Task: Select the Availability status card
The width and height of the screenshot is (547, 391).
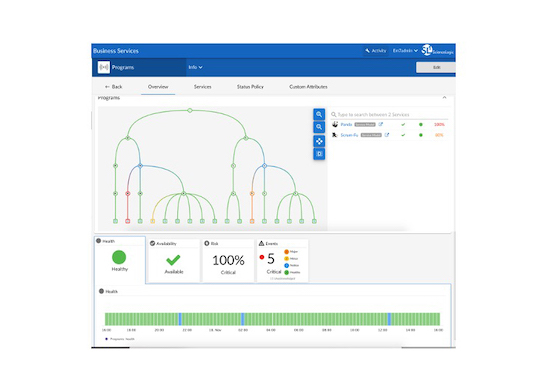Action: [x=174, y=260]
